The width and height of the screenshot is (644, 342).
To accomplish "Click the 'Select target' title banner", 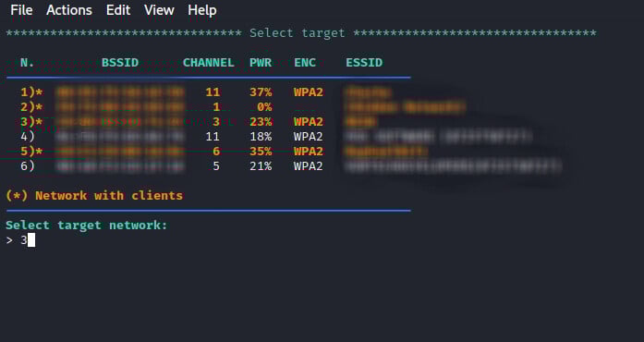I will pyautogui.click(x=298, y=33).
